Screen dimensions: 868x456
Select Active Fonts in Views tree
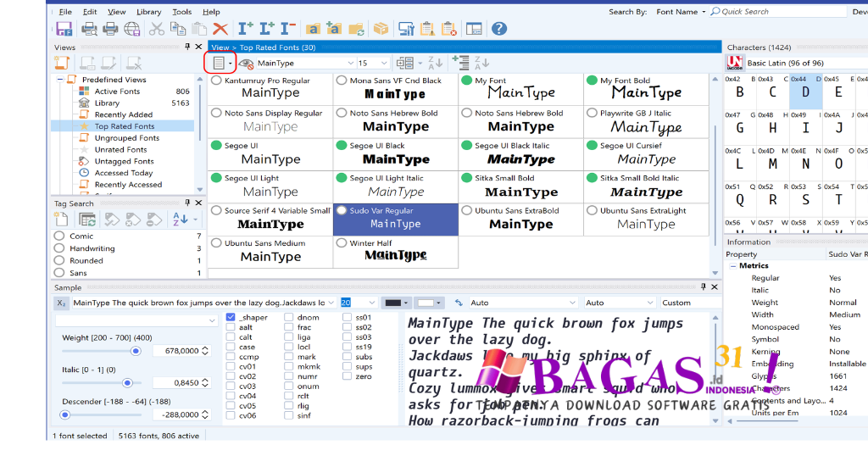117,92
